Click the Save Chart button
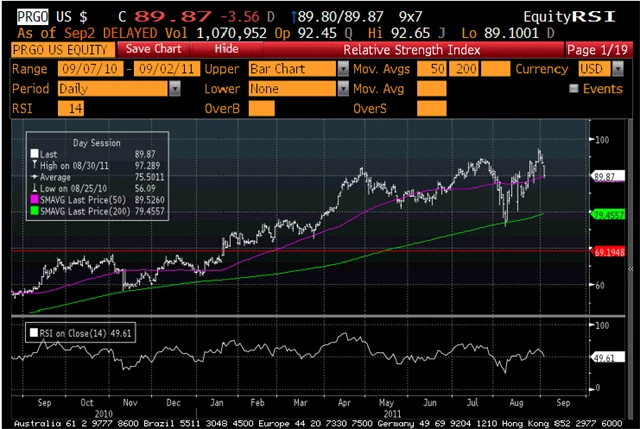640x429 pixels. [x=153, y=49]
